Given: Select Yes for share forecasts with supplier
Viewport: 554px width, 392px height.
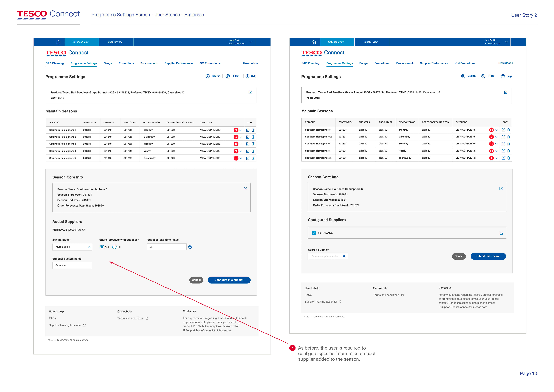Looking at the screenshot, I should coord(102,247).
